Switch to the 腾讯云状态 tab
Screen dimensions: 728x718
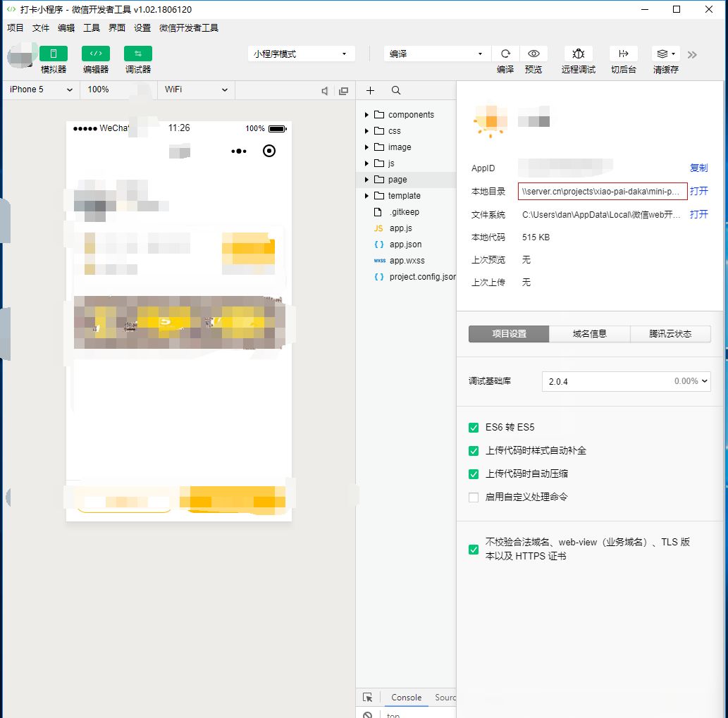click(670, 334)
